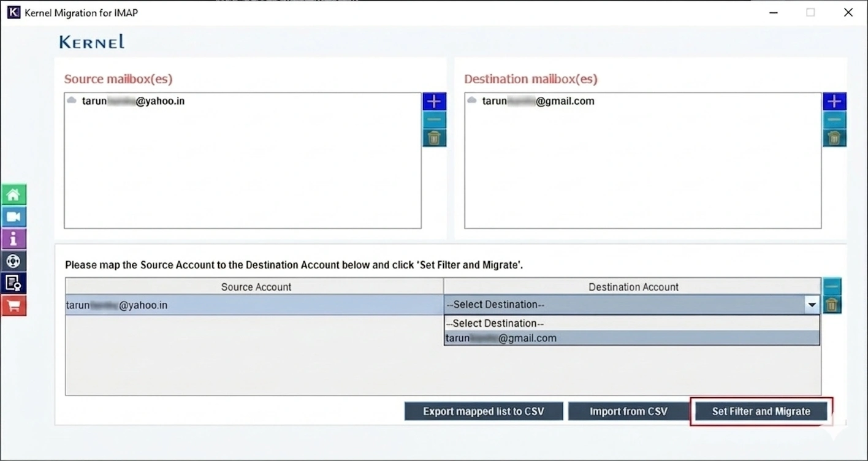Select gmail.com entry in Destination mailboxes list
The image size is (868, 461).
(538, 101)
